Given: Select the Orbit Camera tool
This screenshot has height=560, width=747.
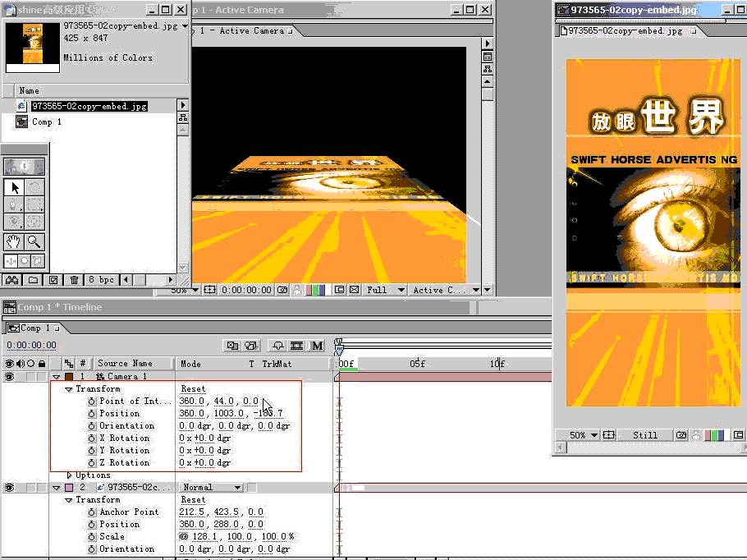Looking at the screenshot, I should pos(14,222).
